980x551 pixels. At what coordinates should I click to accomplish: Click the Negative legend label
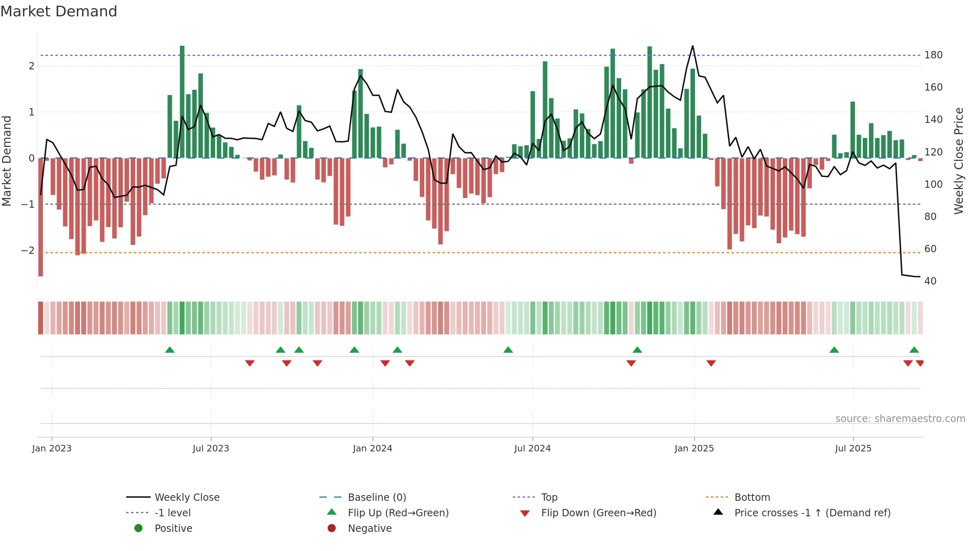point(370,528)
